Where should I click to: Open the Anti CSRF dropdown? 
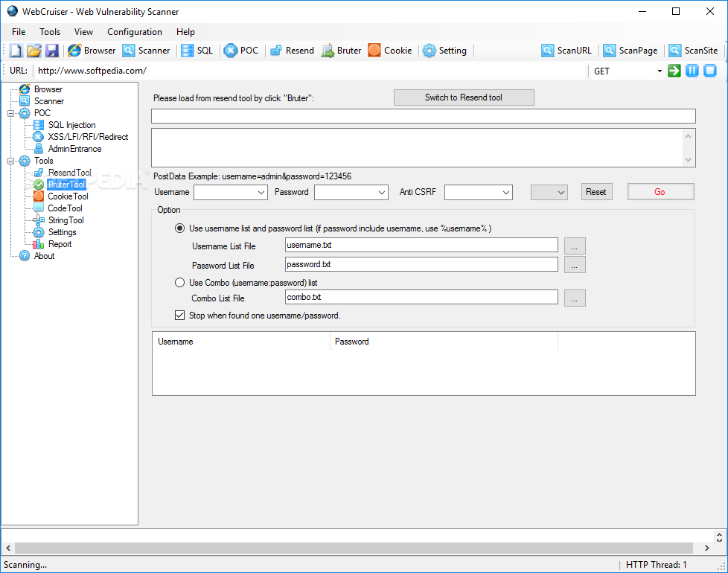pyautogui.click(x=506, y=192)
